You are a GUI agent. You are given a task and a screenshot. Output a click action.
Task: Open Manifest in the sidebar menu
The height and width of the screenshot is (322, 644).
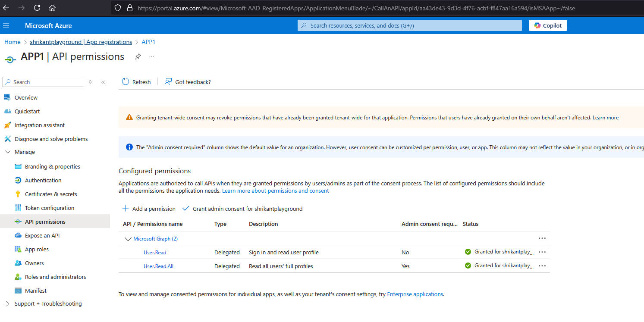coord(36,291)
